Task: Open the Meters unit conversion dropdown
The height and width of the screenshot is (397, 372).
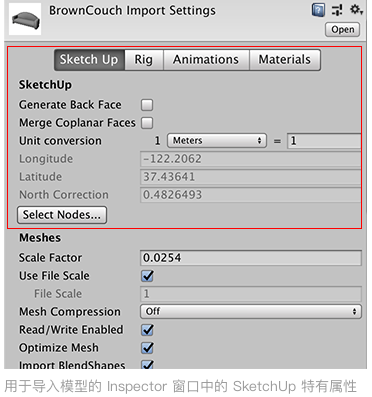Action: pos(217,141)
